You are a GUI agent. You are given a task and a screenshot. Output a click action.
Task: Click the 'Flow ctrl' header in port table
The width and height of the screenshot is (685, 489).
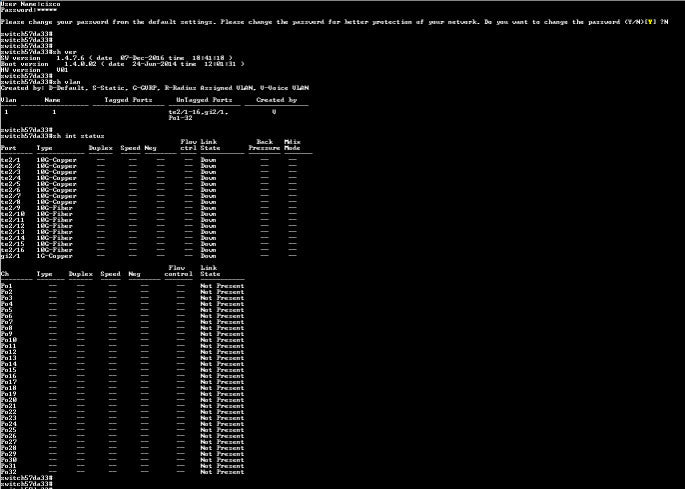click(188, 145)
